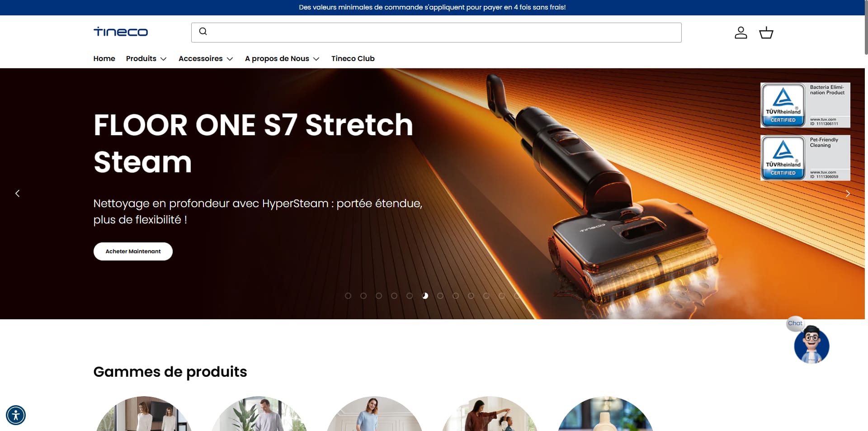Click the Acheter Maintenant button
The image size is (868, 431).
133,251
